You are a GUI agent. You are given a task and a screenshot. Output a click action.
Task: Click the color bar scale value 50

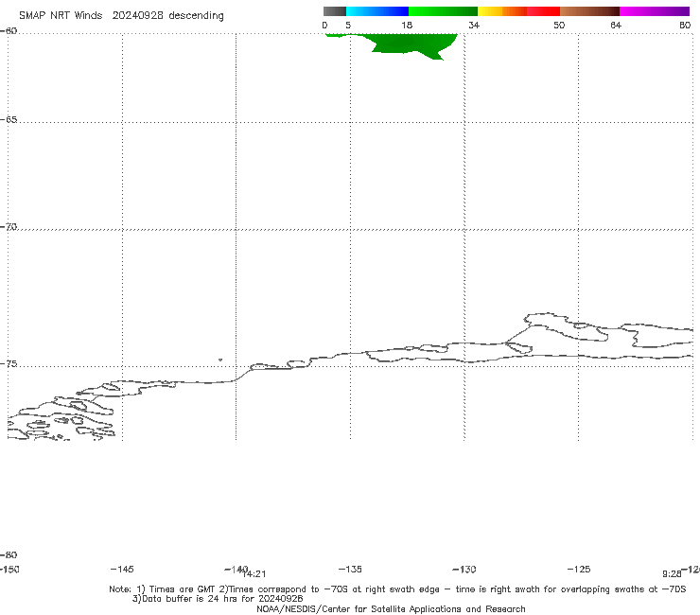pyautogui.click(x=559, y=26)
